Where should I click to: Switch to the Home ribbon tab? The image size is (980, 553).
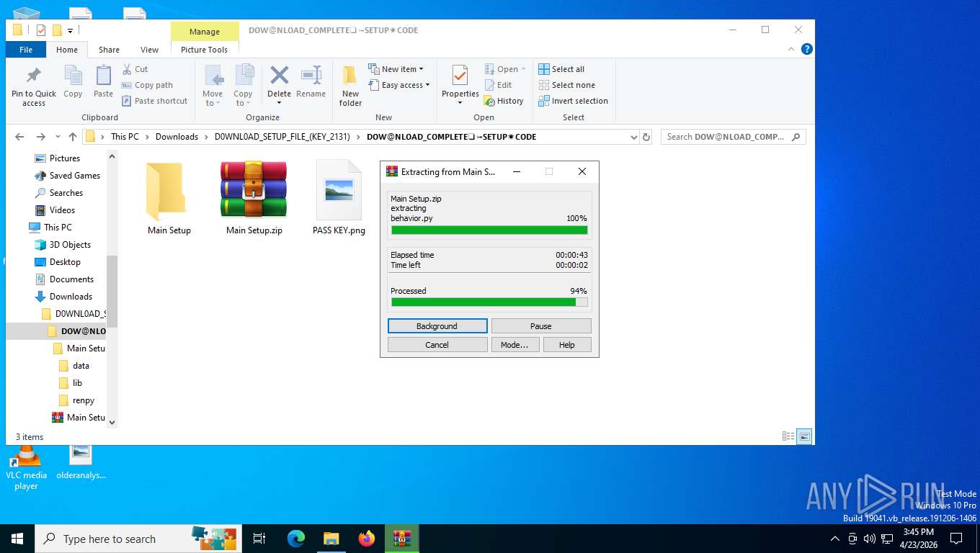[x=67, y=50]
